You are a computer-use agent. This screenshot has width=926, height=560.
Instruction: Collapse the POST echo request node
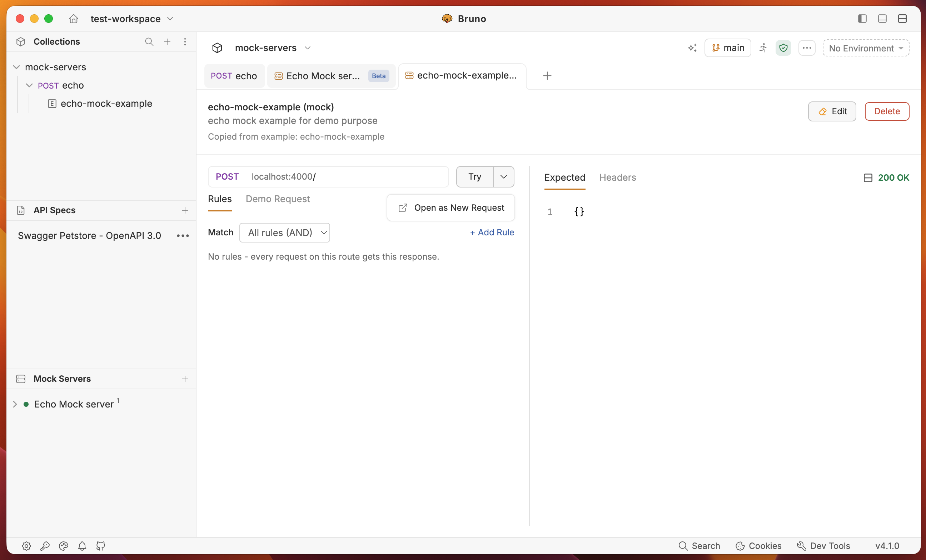pos(29,86)
